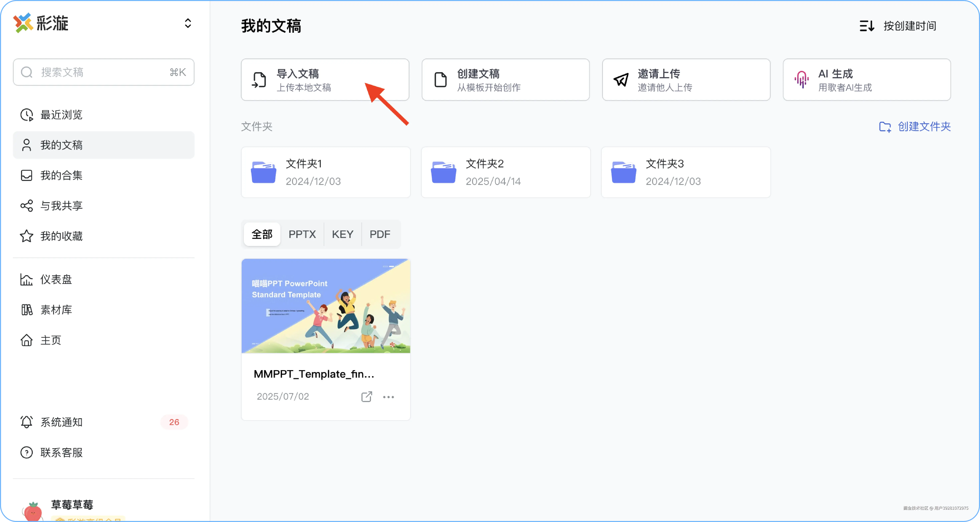Select the PDF filter tab
Image resolution: width=980 pixels, height=522 pixels.
pos(380,234)
